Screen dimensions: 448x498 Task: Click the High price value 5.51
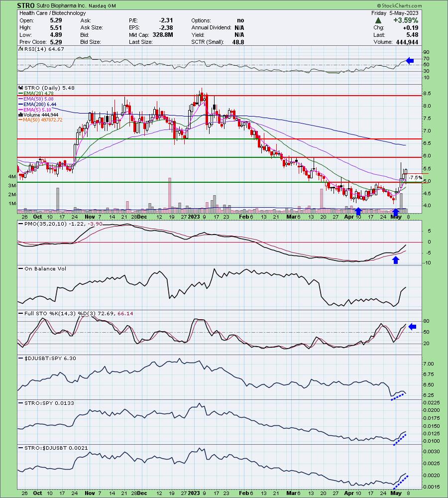pyautogui.click(x=56, y=27)
